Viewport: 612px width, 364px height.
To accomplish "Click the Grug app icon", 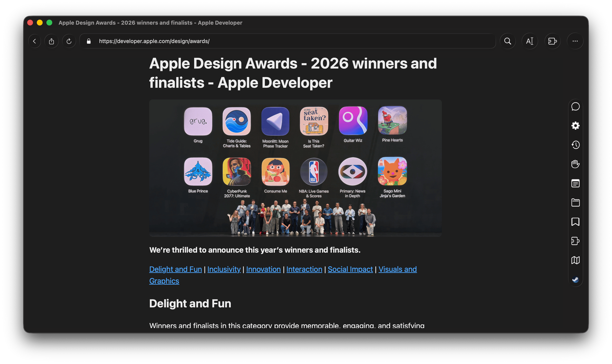I will pyautogui.click(x=198, y=121).
